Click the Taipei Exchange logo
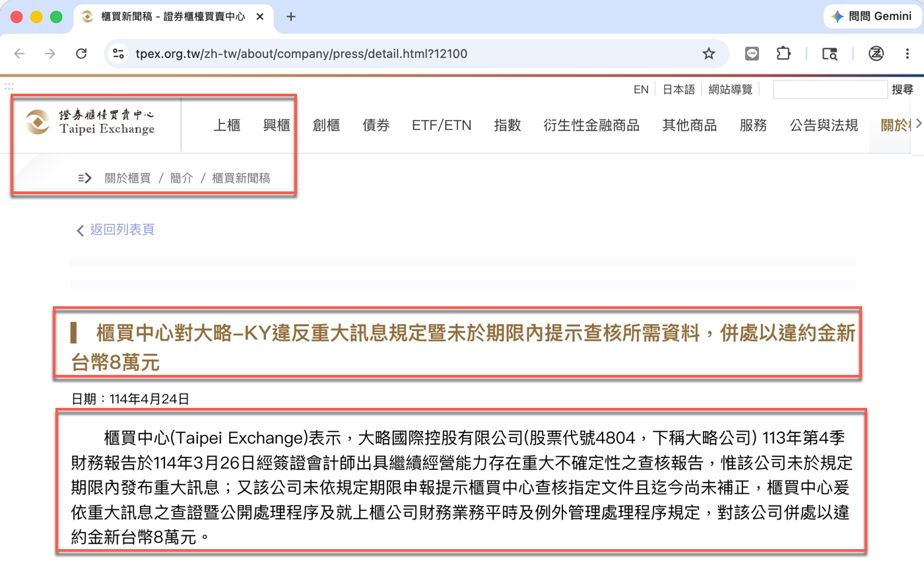Viewport: 924px width, 565px height. tap(90, 123)
